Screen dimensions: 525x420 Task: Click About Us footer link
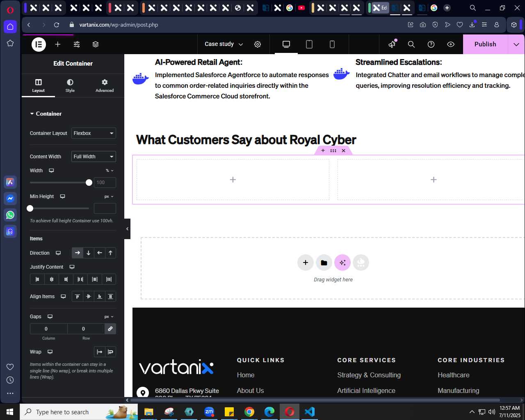click(x=250, y=390)
